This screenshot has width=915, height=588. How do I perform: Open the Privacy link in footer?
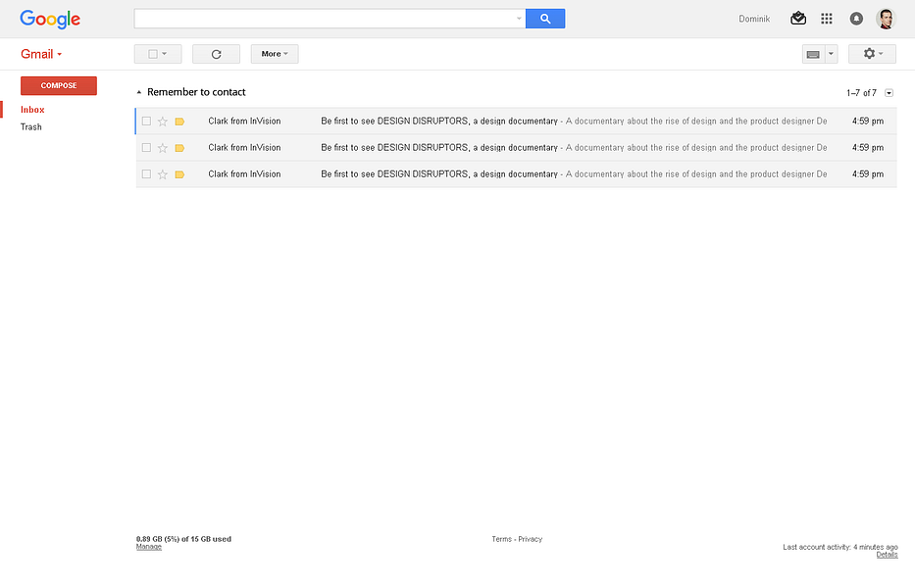530,539
